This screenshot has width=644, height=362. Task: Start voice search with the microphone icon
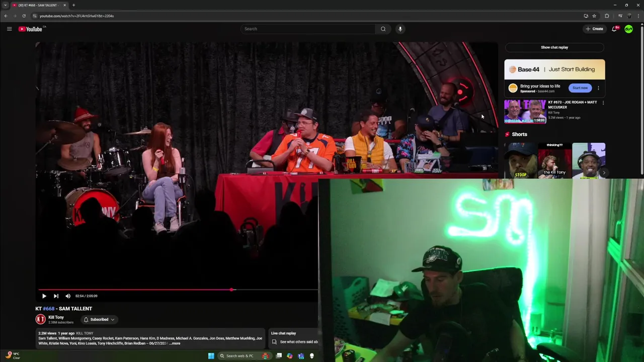tap(400, 29)
